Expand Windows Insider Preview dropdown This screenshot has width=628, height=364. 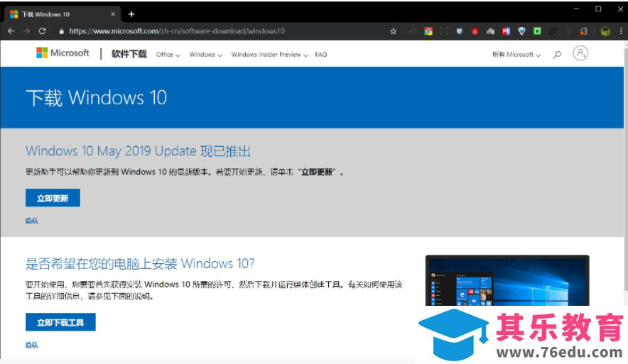click(269, 55)
